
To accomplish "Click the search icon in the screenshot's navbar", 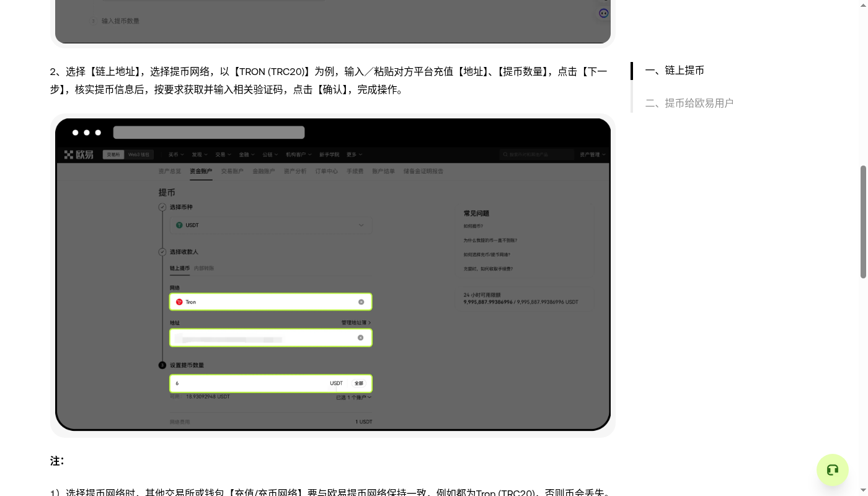I will 506,154.
